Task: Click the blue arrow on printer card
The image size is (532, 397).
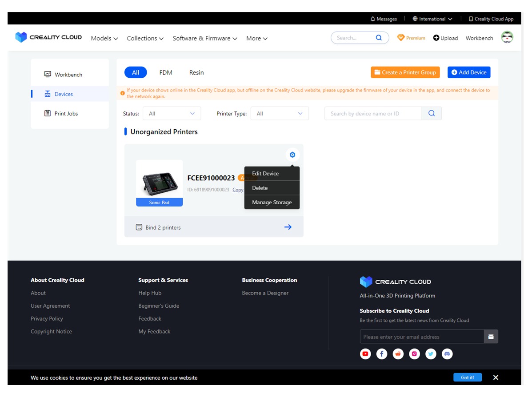Action: [x=288, y=227]
